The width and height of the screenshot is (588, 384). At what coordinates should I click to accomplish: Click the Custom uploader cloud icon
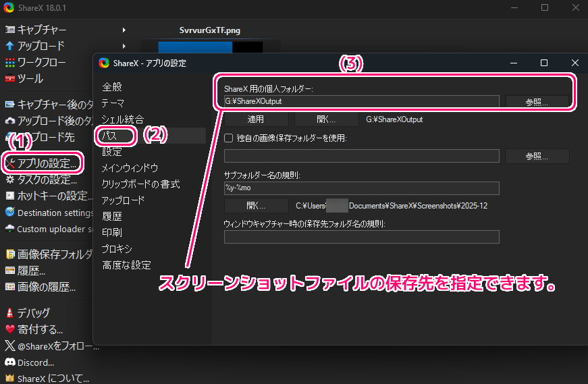coord(9,228)
